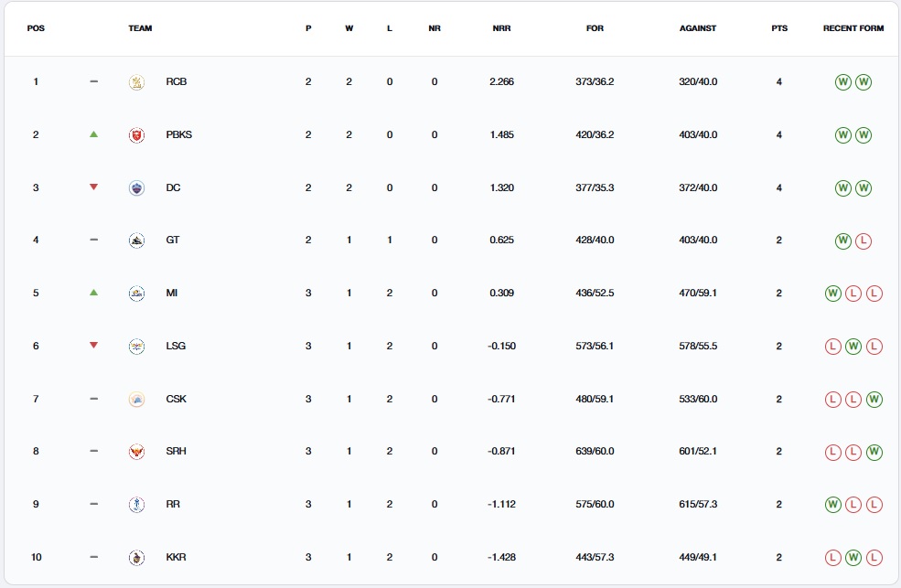Click the MI team logo
The height and width of the screenshot is (588, 901).
136,294
